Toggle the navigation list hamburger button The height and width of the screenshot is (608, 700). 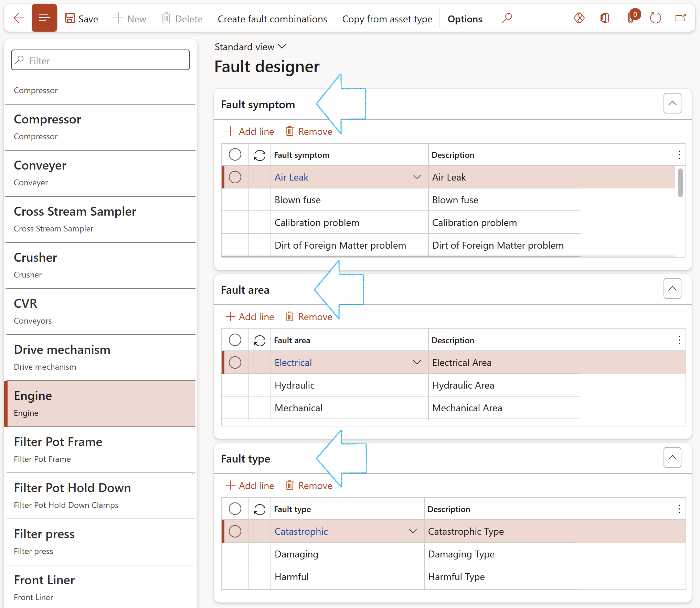pyautogui.click(x=44, y=18)
